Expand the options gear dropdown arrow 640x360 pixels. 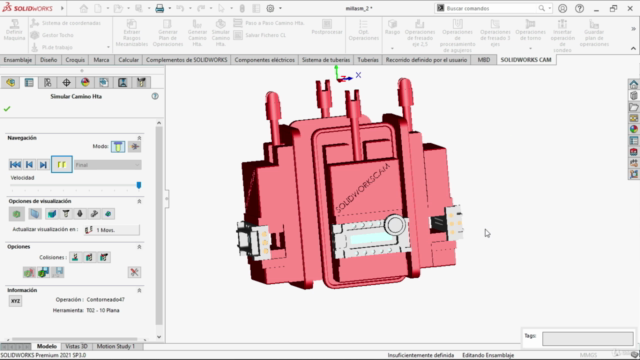point(280,8)
